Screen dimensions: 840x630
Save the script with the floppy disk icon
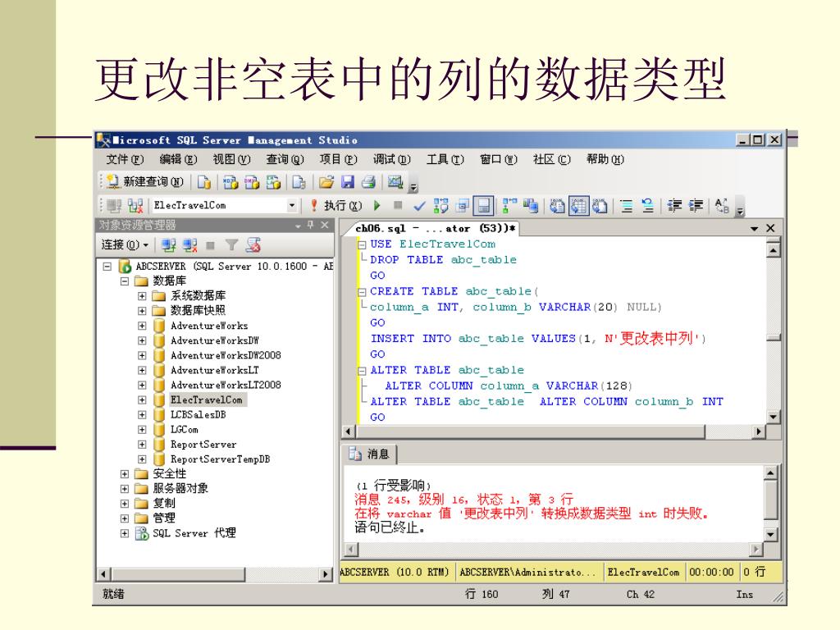point(348,182)
